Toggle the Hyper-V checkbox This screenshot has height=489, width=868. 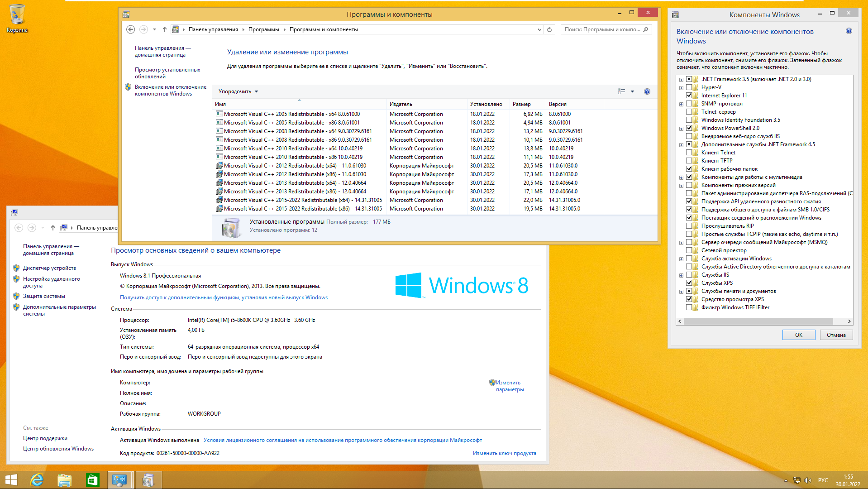689,87
